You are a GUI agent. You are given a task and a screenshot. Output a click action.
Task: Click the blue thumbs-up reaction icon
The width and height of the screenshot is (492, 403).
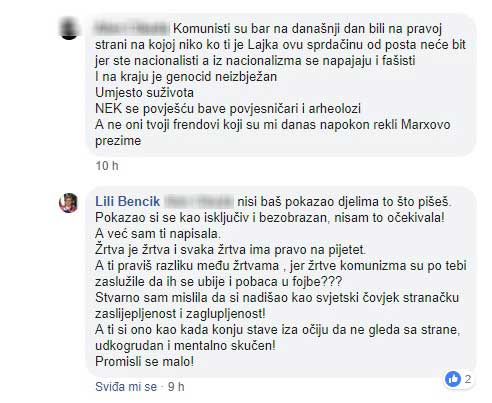(x=453, y=379)
